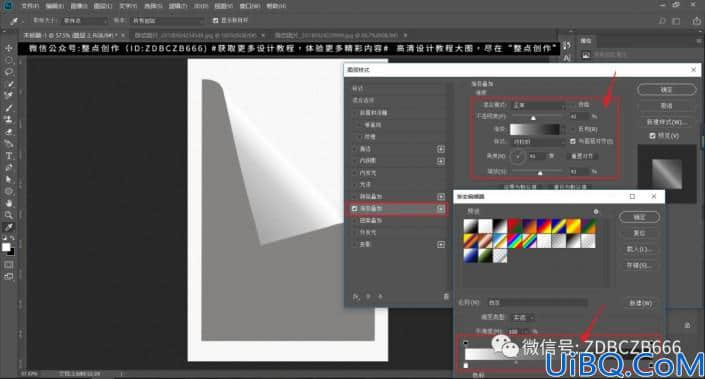705x379 pixels.
Task: Select the Clone Stamp tool
Action: 9,120
